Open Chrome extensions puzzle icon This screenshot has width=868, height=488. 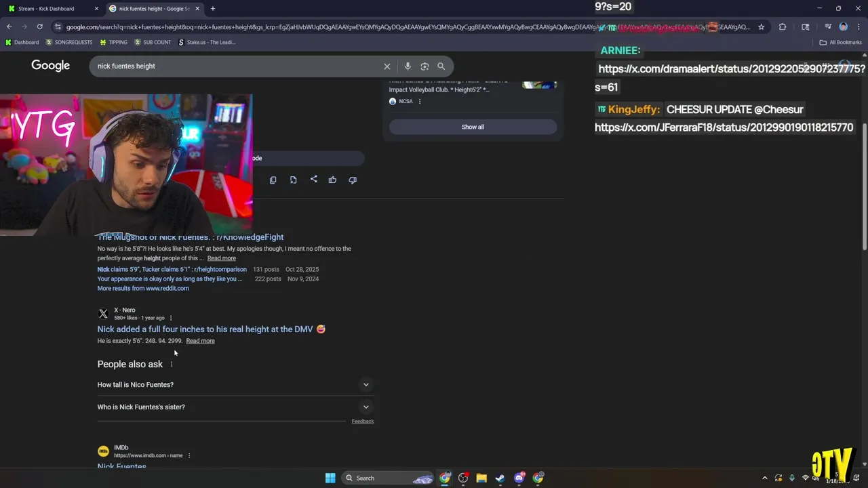coord(783,27)
